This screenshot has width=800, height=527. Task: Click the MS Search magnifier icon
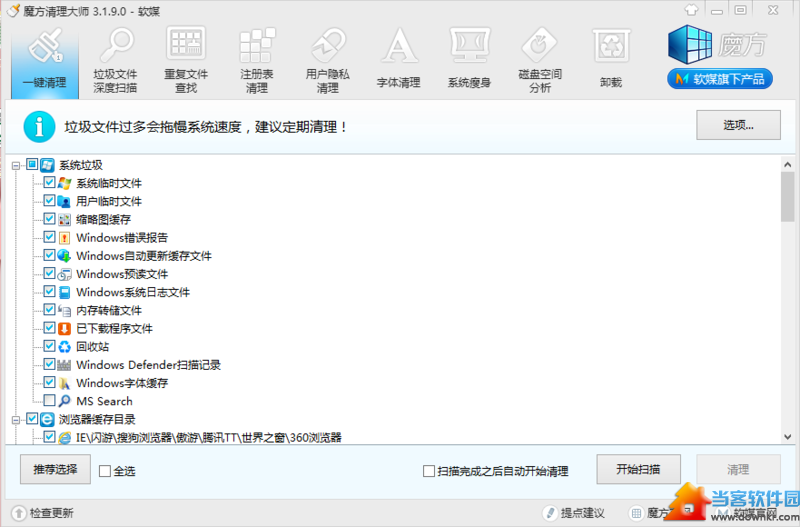[64, 401]
